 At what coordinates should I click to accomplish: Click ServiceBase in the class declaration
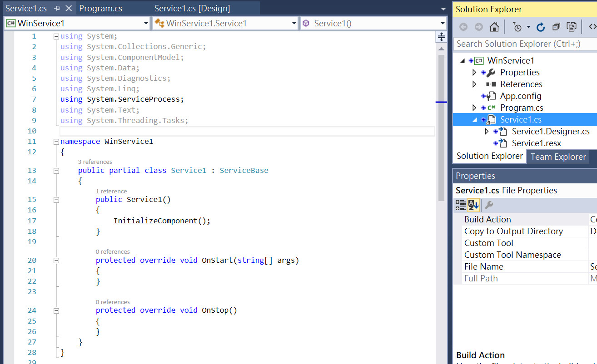244,171
